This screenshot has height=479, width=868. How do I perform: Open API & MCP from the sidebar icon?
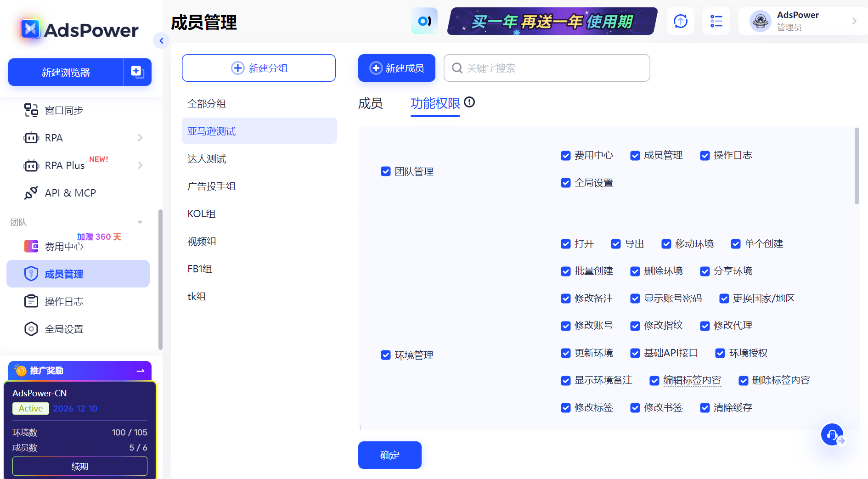click(x=31, y=193)
